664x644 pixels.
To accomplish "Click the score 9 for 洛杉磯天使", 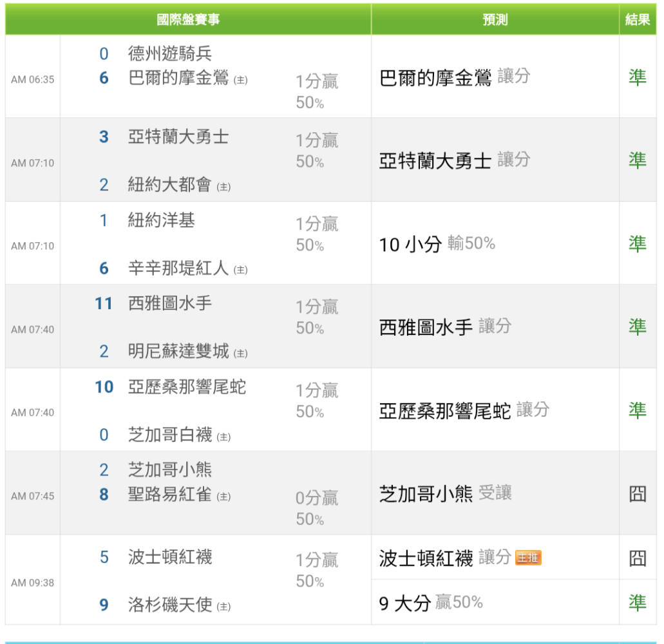I will pos(104,605).
